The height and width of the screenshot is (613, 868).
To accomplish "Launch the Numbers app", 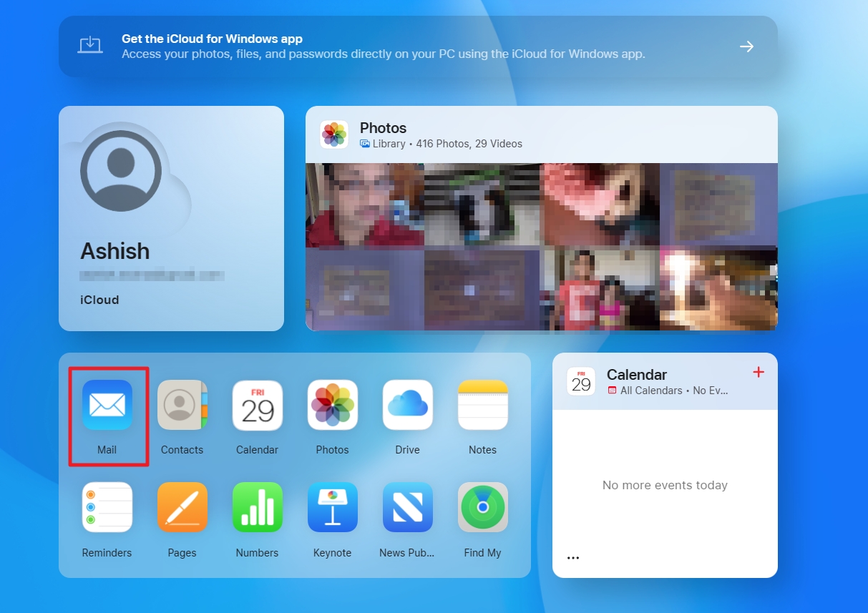I will 258,507.
